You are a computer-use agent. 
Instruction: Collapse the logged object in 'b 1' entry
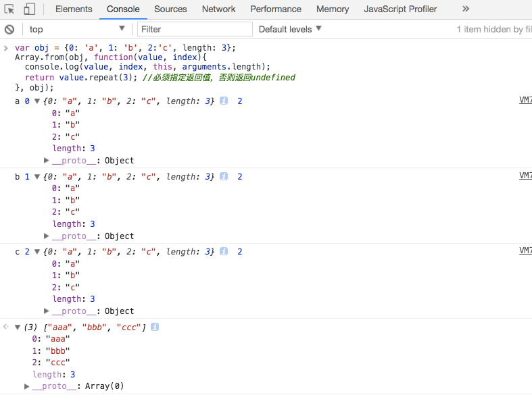click(x=37, y=176)
